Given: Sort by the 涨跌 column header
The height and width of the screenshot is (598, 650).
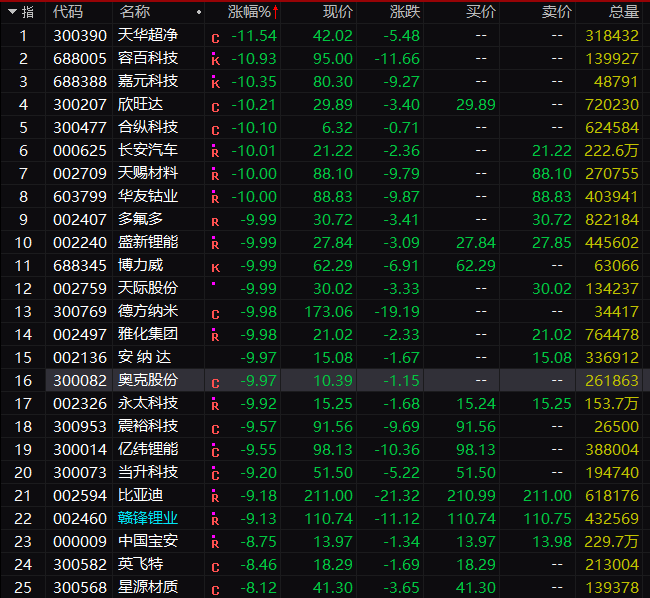Looking at the screenshot, I should (405, 12).
